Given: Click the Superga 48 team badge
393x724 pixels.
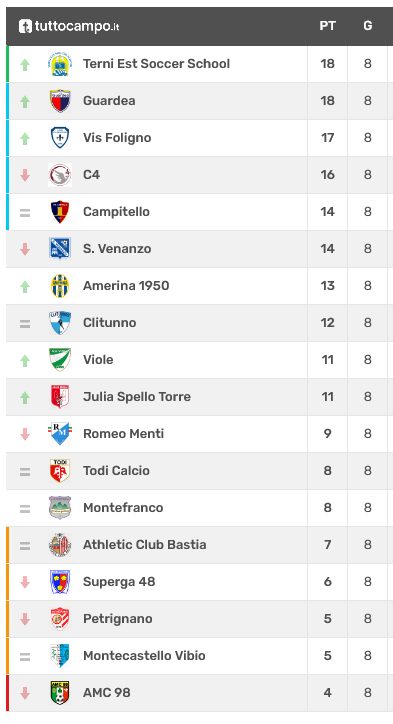Looking at the screenshot, I should [60, 582].
